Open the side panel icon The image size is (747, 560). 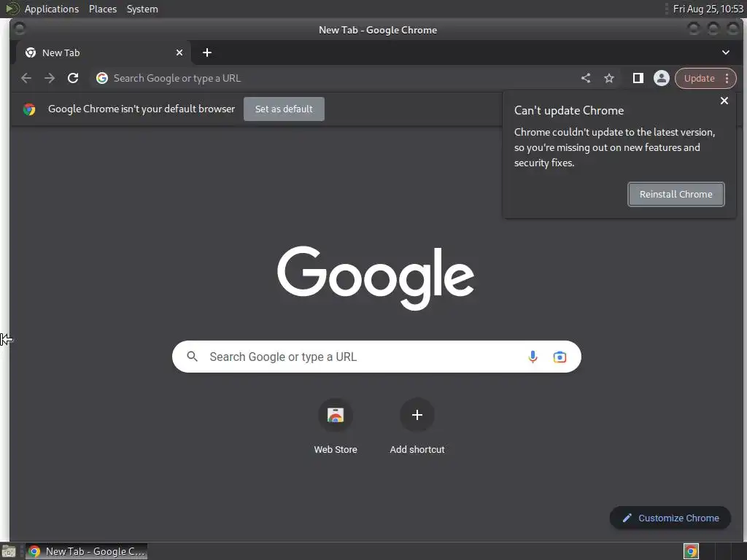coord(638,78)
